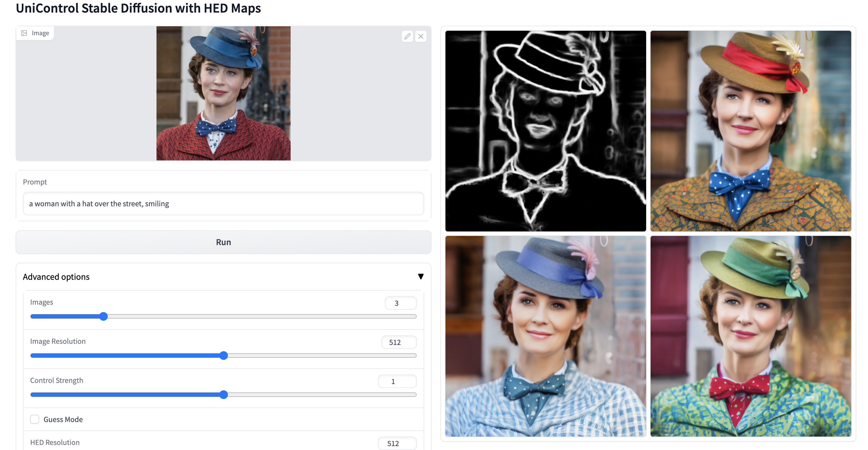The image size is (868, 450).
Task: Click the Advanced options heading text
Action: tap(56, 277)
